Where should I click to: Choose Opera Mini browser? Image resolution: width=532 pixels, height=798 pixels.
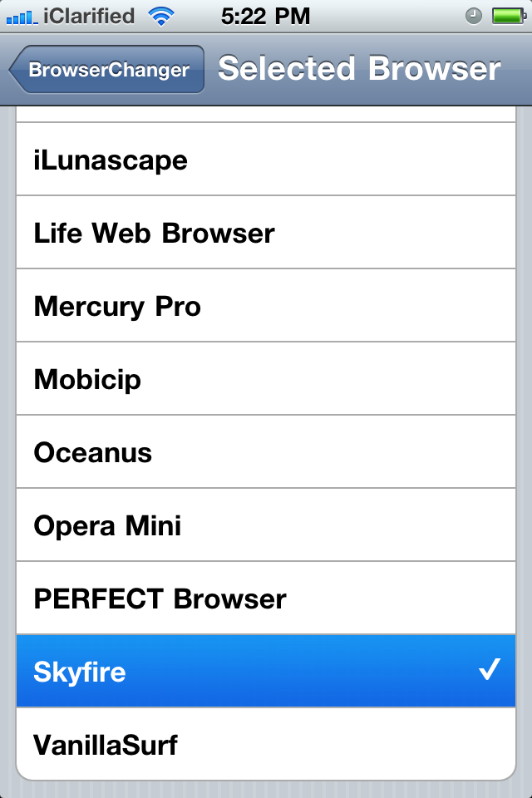click(266, 525)
